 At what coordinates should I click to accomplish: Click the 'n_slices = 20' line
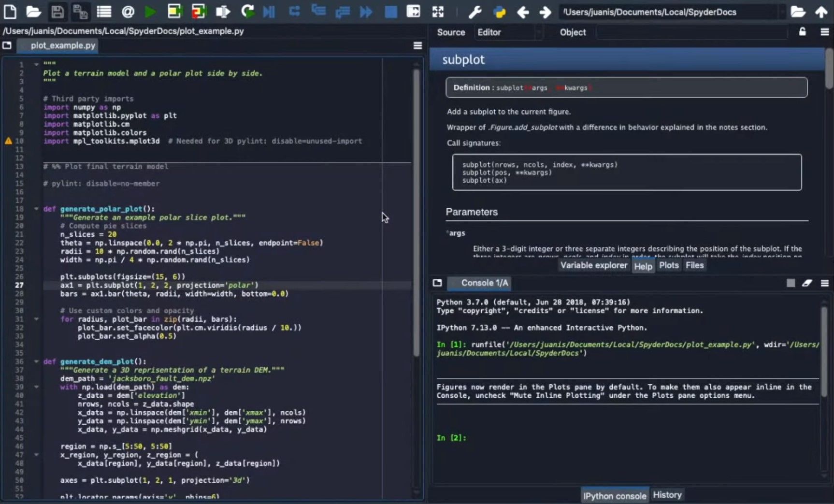click(88, 234)
